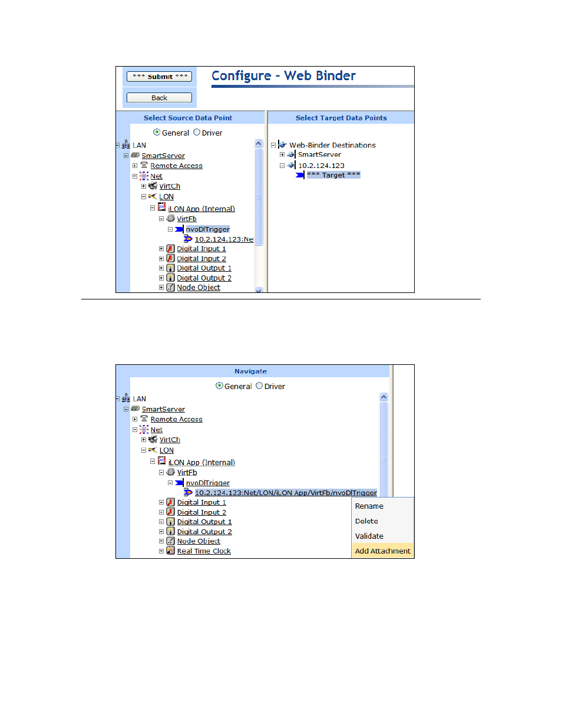The image size is (562, 728).
Task: Expand VirtCh node in source tree
Action: click(x=144, y=186)
